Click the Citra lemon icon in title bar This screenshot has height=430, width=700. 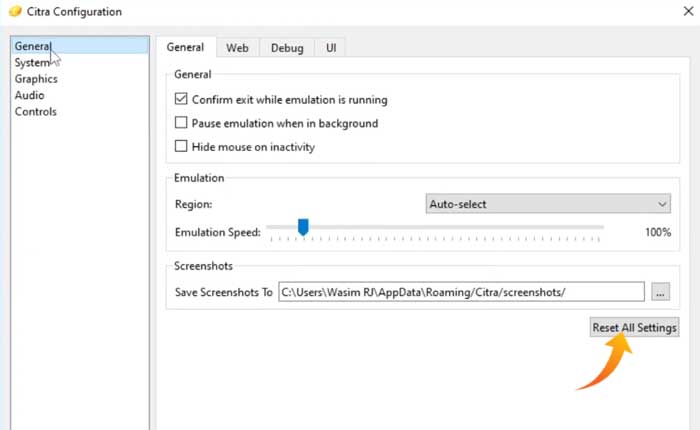[14, 12]
